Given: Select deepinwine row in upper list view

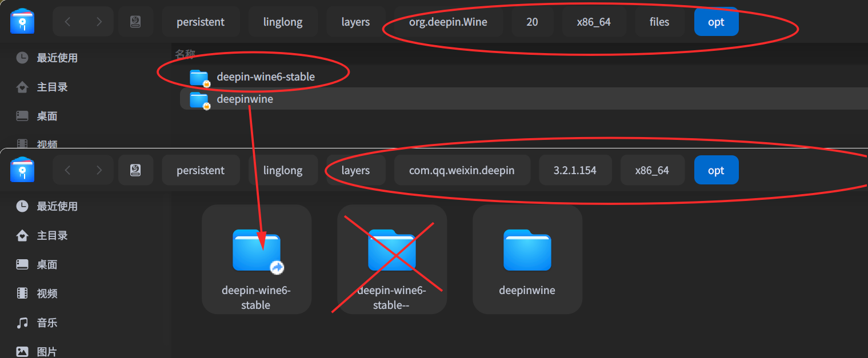Looking at the screenshot, I should click(x=523, y=99).
